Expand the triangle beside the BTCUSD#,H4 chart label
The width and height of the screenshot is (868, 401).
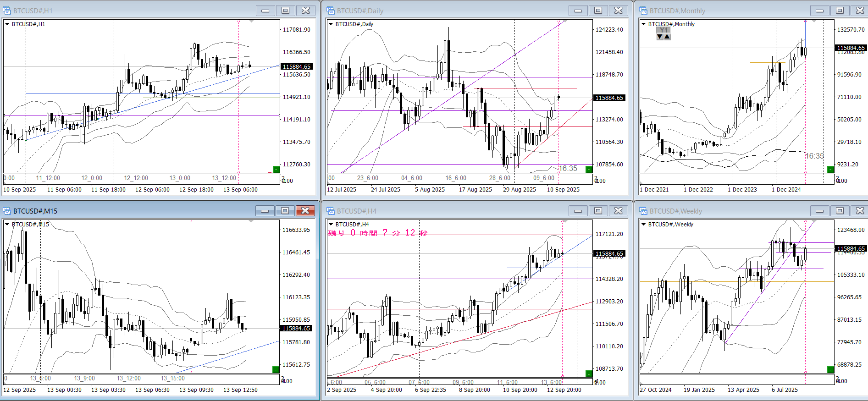(331, 225)
